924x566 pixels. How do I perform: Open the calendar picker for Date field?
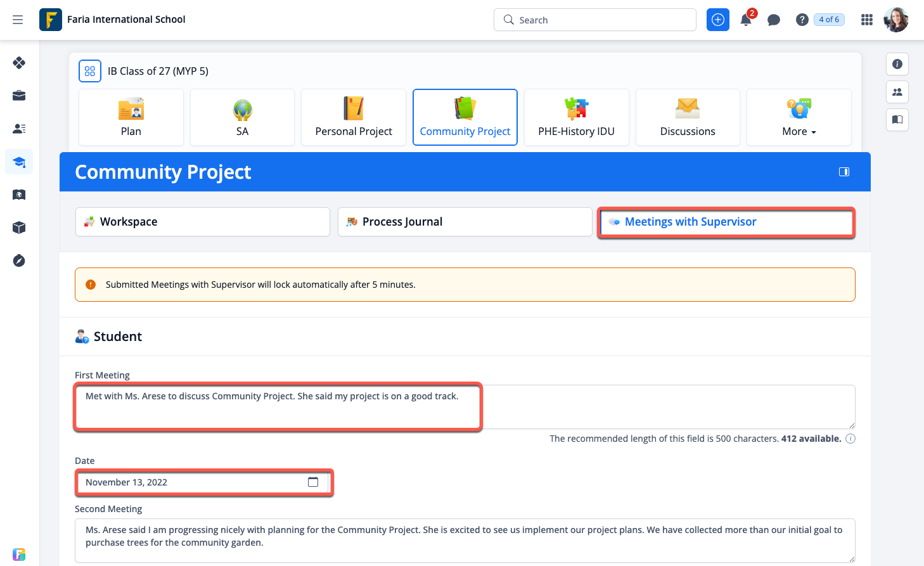pos(313,482)
